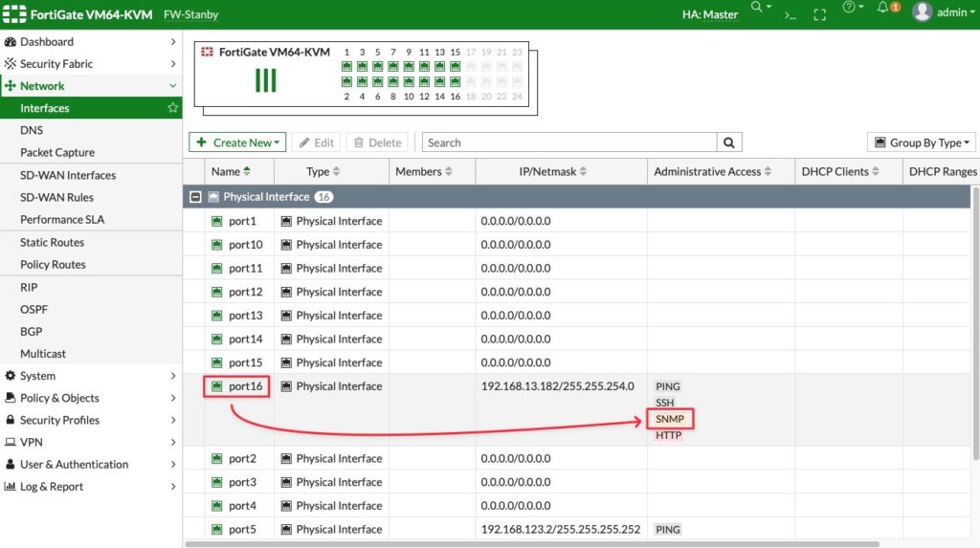Open the help question mark menu

(848, 7)
